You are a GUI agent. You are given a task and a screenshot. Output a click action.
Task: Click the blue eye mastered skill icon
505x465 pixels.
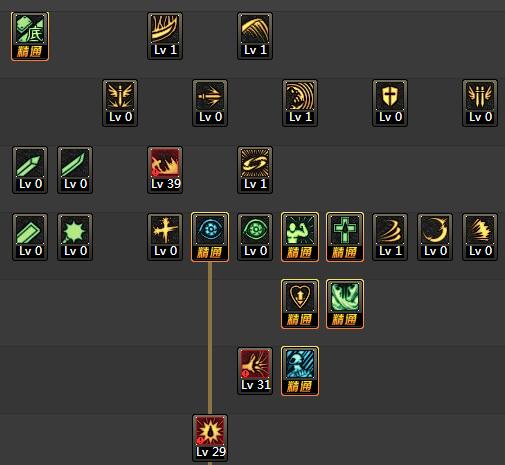tap(210, 237)
